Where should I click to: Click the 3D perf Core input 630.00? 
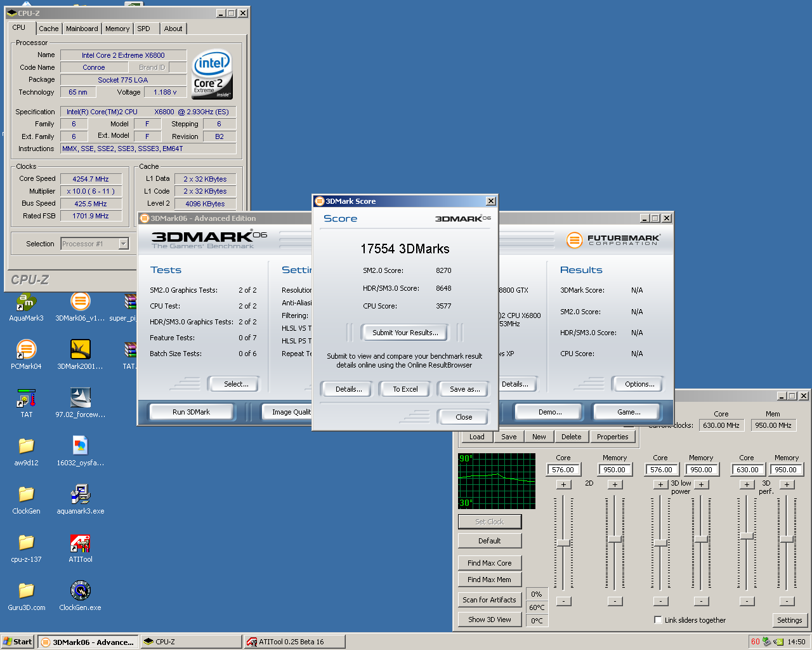click(747, 470)
